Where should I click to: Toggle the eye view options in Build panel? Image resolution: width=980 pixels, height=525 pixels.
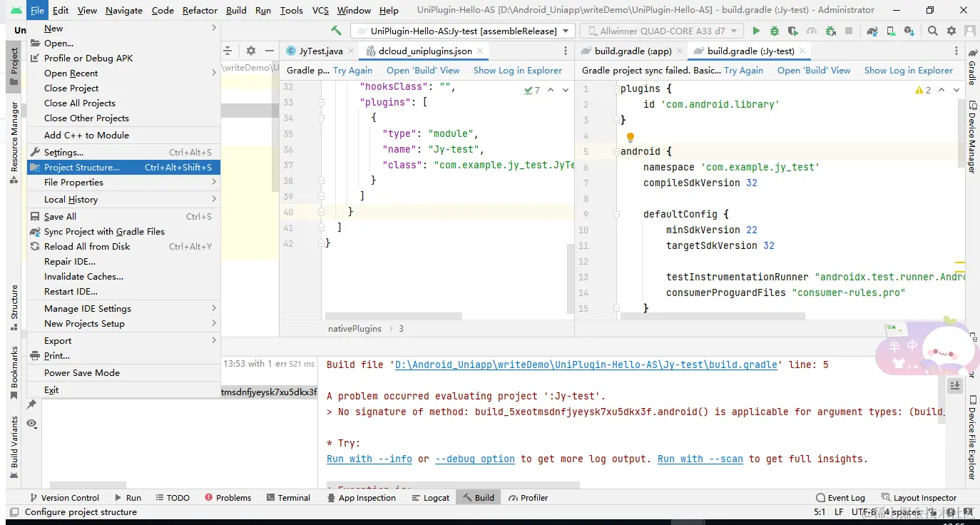click(32, 424)
